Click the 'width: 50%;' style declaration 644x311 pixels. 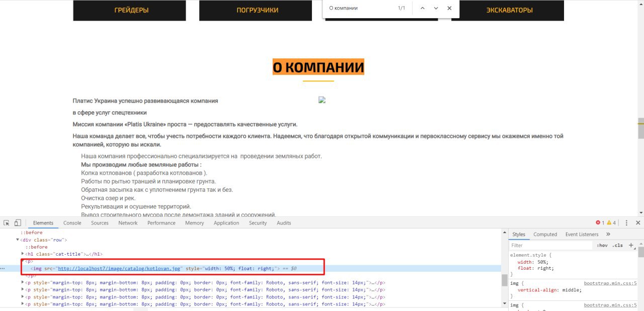533,262
